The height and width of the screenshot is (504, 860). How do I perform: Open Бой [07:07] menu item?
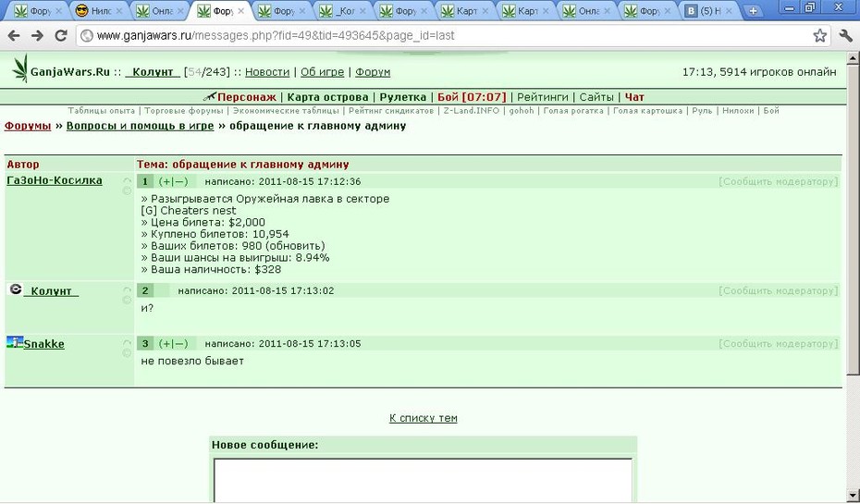pos(472,97)
